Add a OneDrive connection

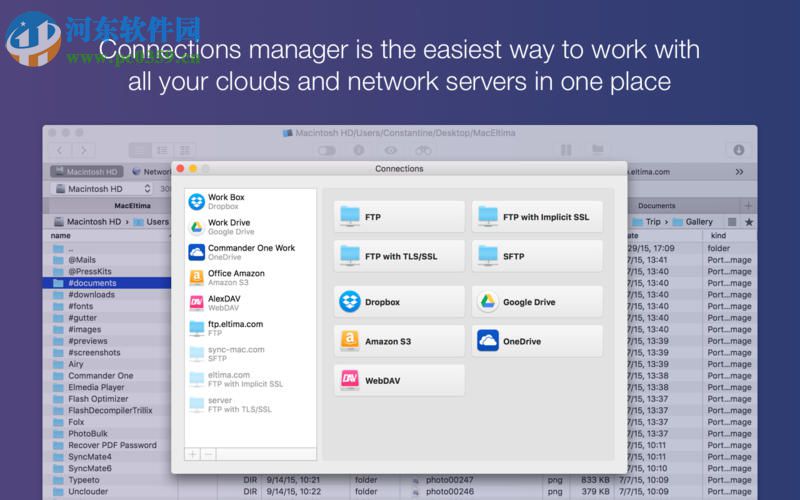coord(537,341)
